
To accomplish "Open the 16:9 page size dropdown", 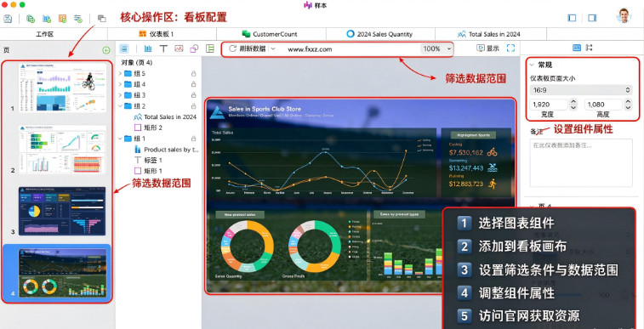I will tap(580, 90).
